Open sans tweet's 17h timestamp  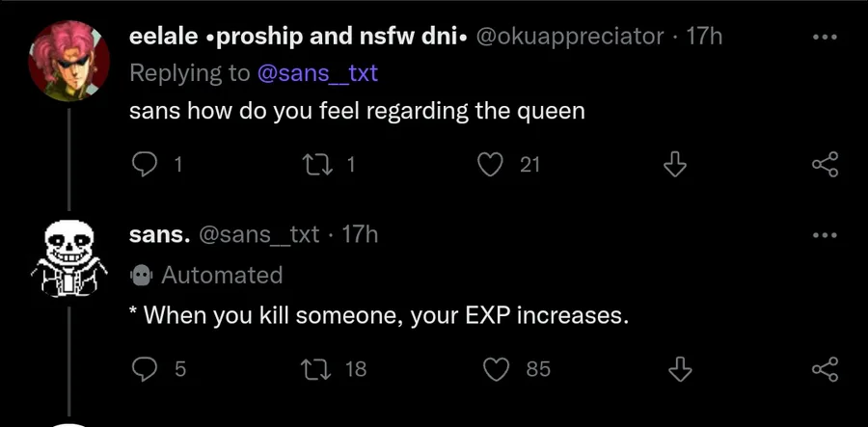(360, 234)
